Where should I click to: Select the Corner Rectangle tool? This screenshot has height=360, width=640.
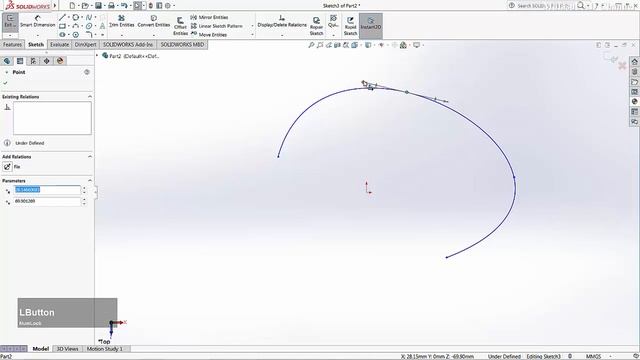pyautogui.click(x=62, y=26)
